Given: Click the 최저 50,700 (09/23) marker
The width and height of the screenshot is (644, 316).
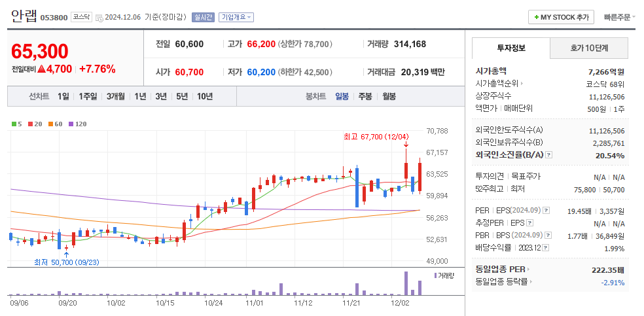Looking at the screenshot, I should [x=67, y=262].
